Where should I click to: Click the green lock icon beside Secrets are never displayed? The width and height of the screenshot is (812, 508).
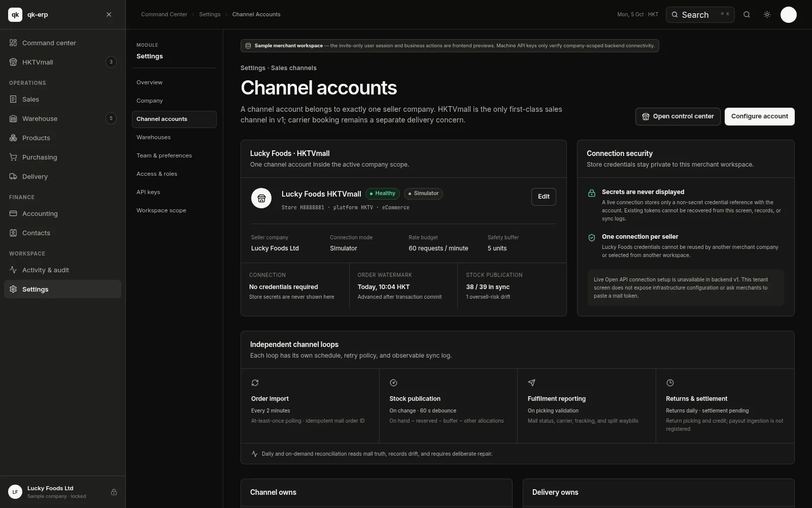pos(592,193)
